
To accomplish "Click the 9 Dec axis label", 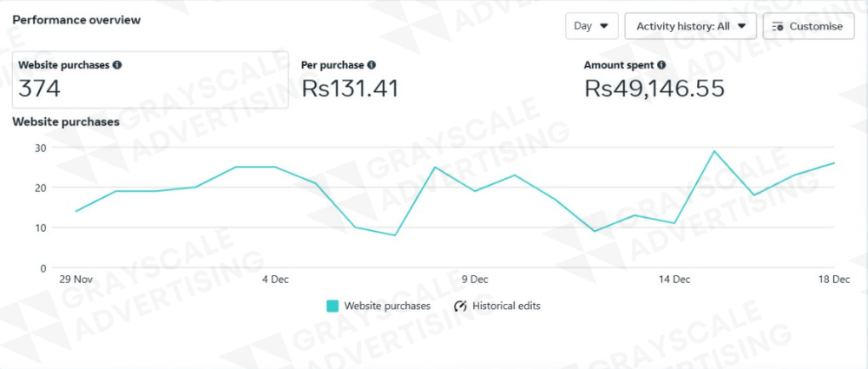I will click(x=475, y=280).
